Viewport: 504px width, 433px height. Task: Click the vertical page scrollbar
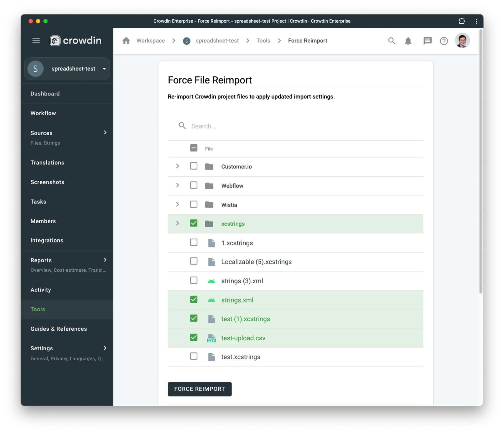[x=481, y=161]
